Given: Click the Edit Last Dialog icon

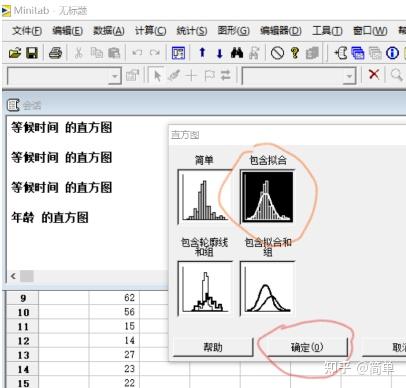Looking at the screenshot, I should pyautogui.click(x=178, y=53).
